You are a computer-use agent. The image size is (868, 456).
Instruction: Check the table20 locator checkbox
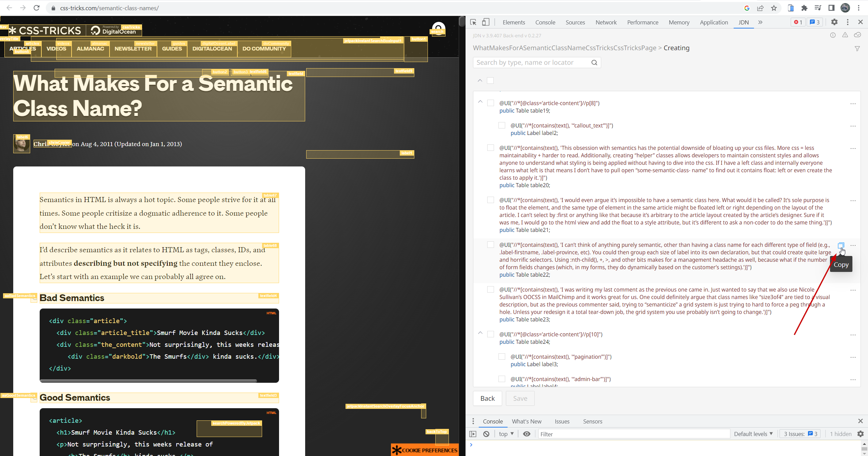coord(491,148)
